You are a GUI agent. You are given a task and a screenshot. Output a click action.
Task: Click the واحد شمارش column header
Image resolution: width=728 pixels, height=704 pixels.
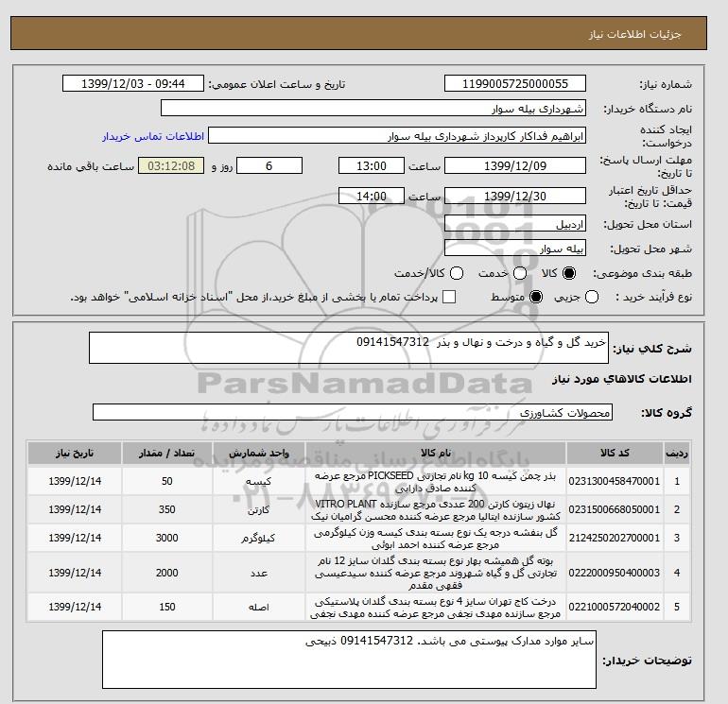click(259, 453)
